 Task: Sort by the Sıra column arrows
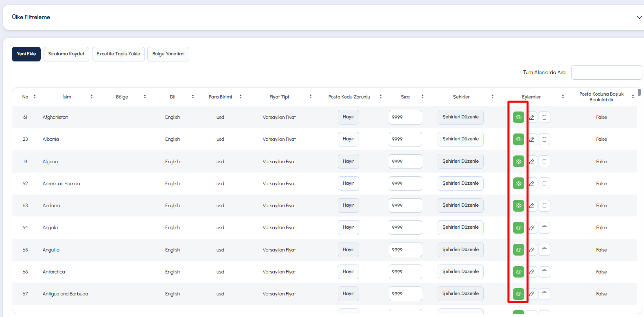tap(423, 97)
